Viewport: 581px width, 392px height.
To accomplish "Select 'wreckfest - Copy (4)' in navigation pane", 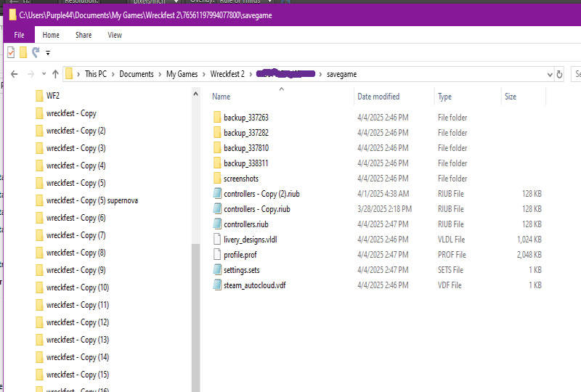I will coord(70,166).
